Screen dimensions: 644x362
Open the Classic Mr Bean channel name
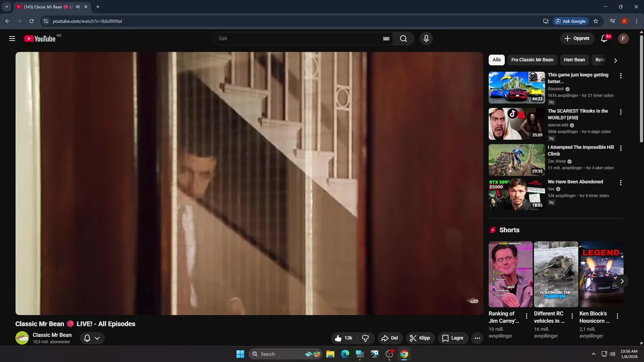[x=52, y=335]
